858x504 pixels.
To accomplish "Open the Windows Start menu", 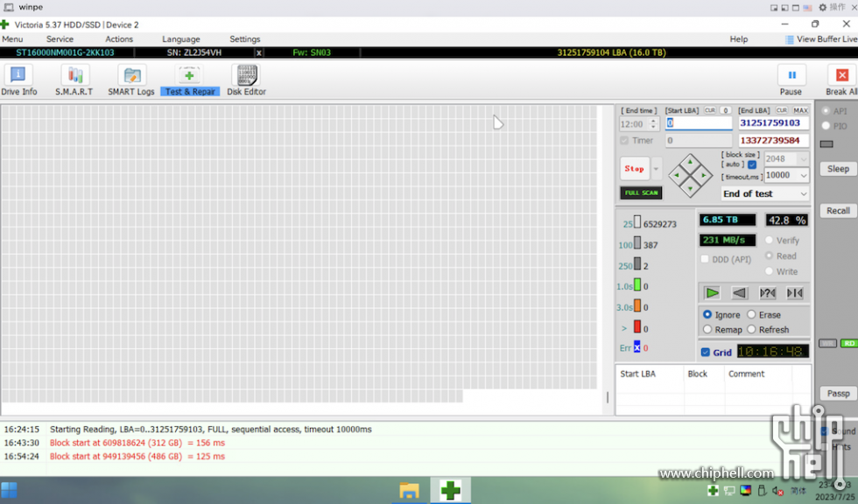I will click(9, 490).
